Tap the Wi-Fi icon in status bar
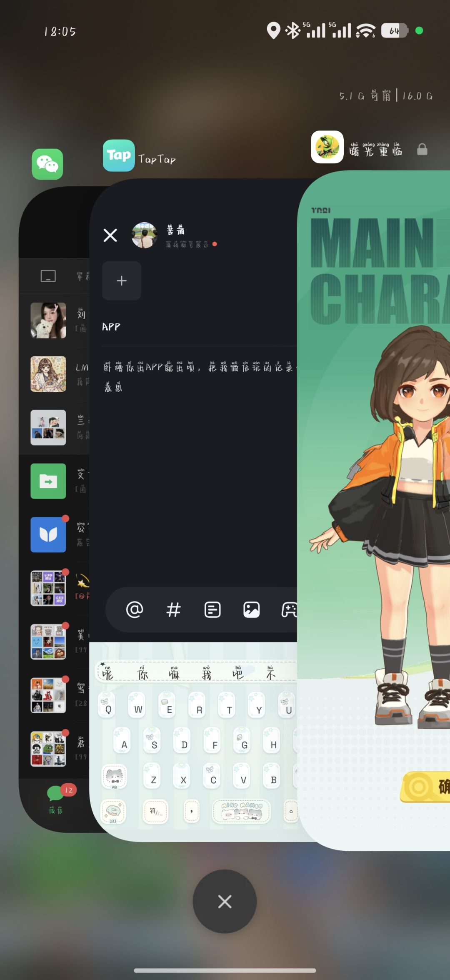The height and width of the screenshot is (980, 450). (366, 30)
